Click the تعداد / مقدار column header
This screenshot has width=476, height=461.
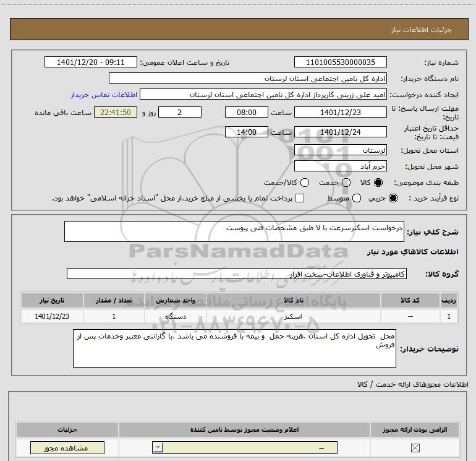point(114,300)
